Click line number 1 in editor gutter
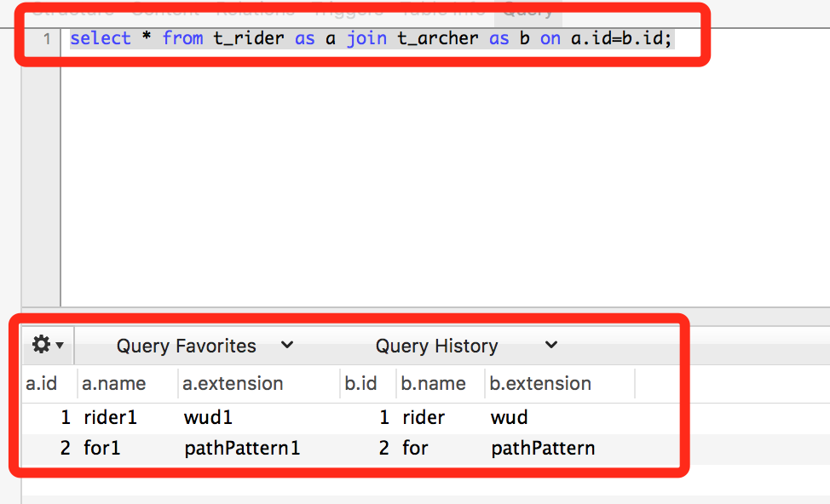The width and height of the screenshot is (830, 504). pyautogui.click(x=47, y=38)
